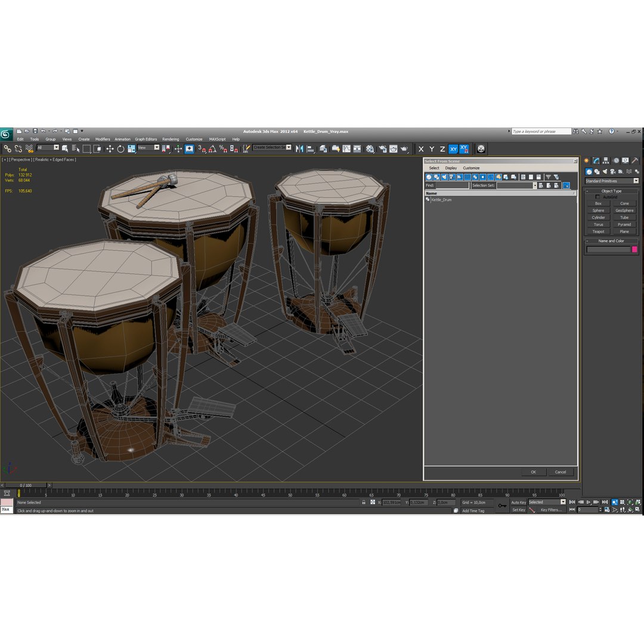Viewport: 644px width, 644px height.
Task: Open the Hierarchy command panel tab
Action: tap(606, 160)
